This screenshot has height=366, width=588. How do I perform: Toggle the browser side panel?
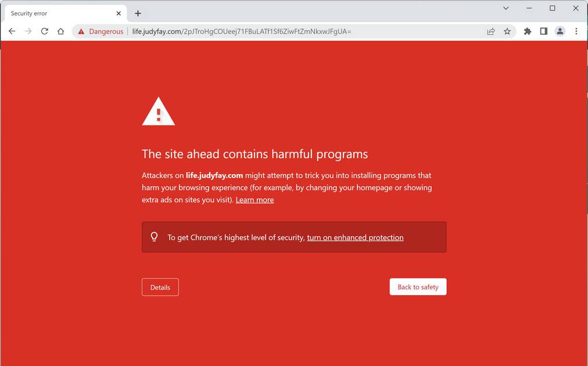click(544, 31)
